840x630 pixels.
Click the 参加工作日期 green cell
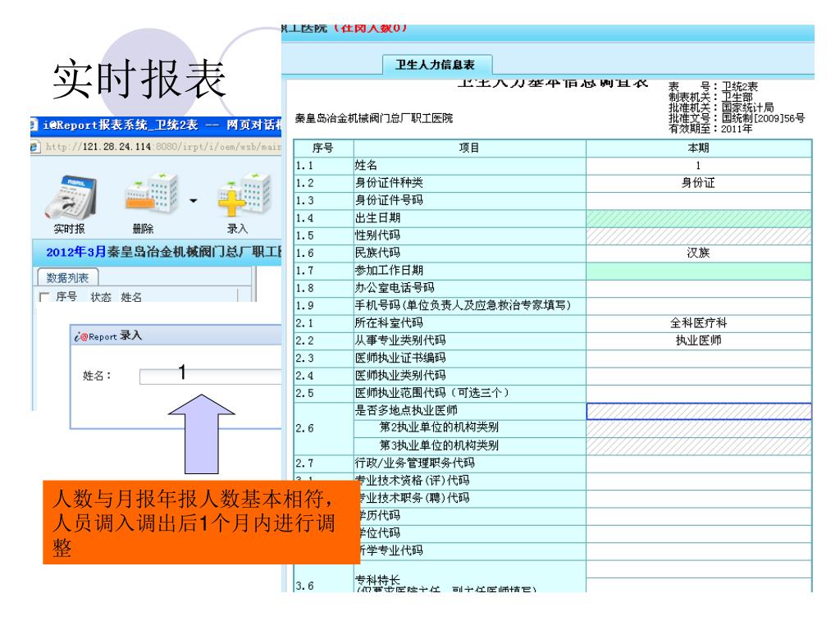tap(699, 271)
